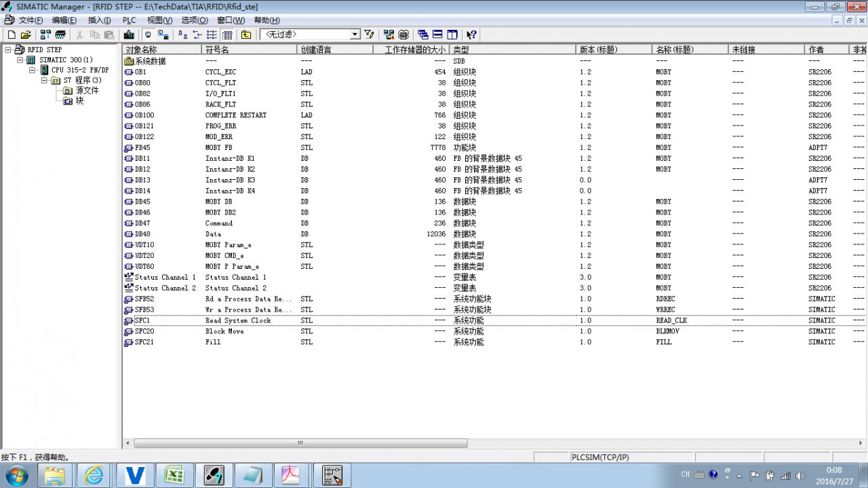Click the Paste clipboard icon
The width and height of the screenshot is (868, 488).
pyautogui.click(x=108, y=35)
